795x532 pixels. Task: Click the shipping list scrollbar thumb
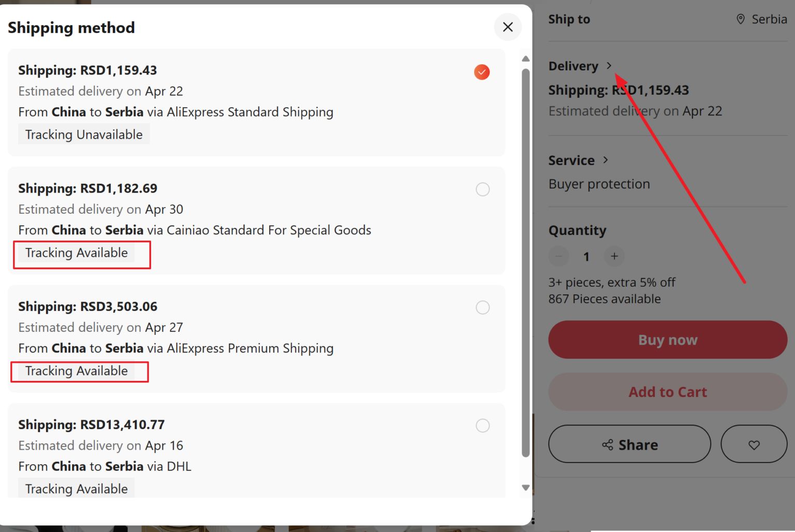(x=526, y=263)
